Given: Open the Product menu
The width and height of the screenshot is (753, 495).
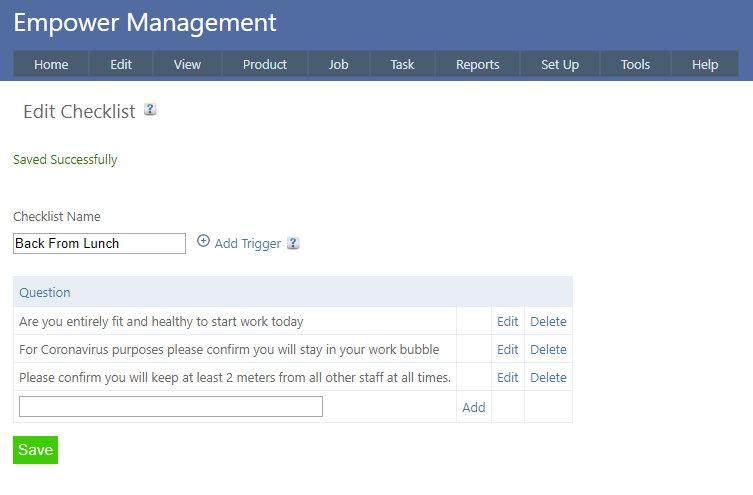Looking at the screenshot, I should [x=265, y=64].
